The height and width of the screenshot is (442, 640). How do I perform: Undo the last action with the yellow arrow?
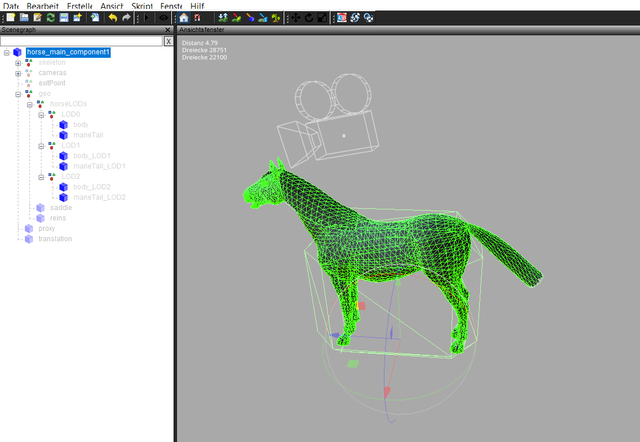coord(113,18)
